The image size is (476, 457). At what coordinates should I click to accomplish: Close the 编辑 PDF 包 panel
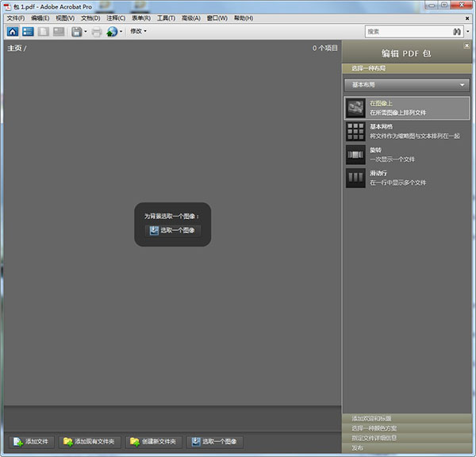tap(467, 48)
